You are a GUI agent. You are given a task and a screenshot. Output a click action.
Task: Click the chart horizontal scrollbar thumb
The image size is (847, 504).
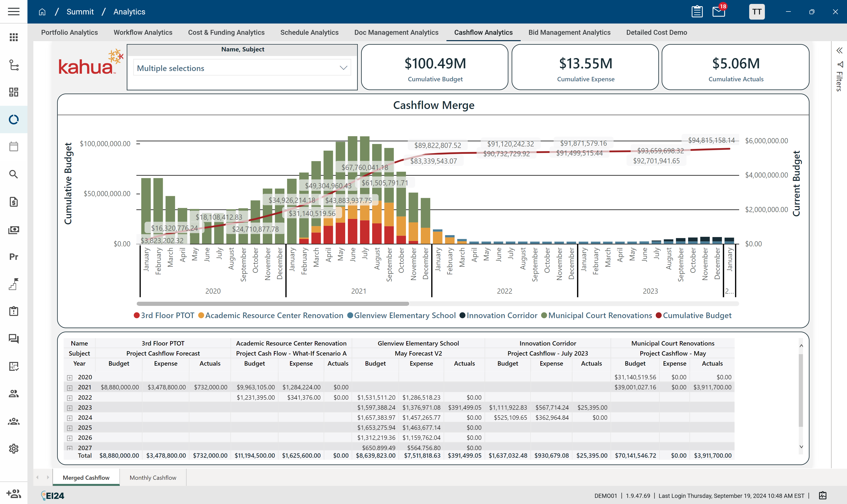pyautogui.click(x=273, y=304)
